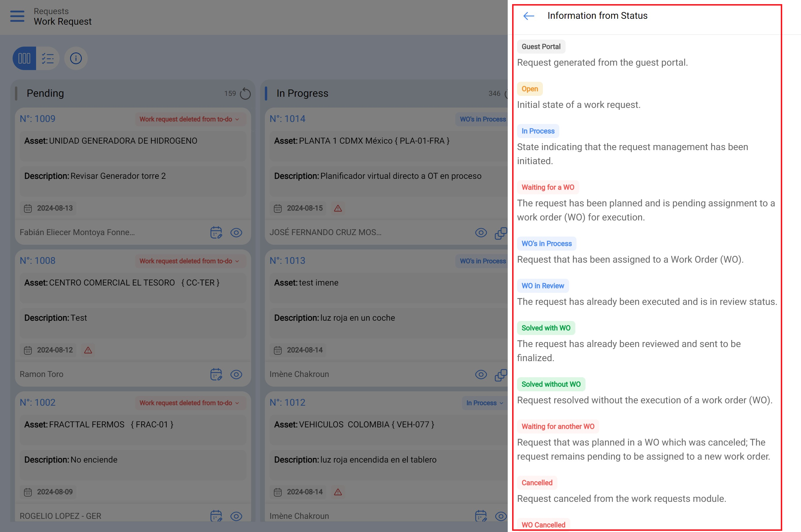Open request N°: 1002 link
801x532 pixels.
[x=37, y=402]
